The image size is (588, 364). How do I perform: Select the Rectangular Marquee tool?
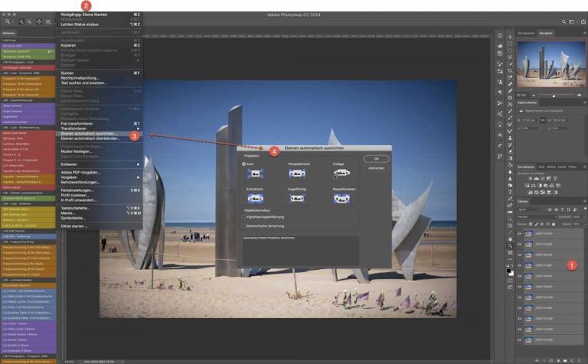[x=510, y=44]
